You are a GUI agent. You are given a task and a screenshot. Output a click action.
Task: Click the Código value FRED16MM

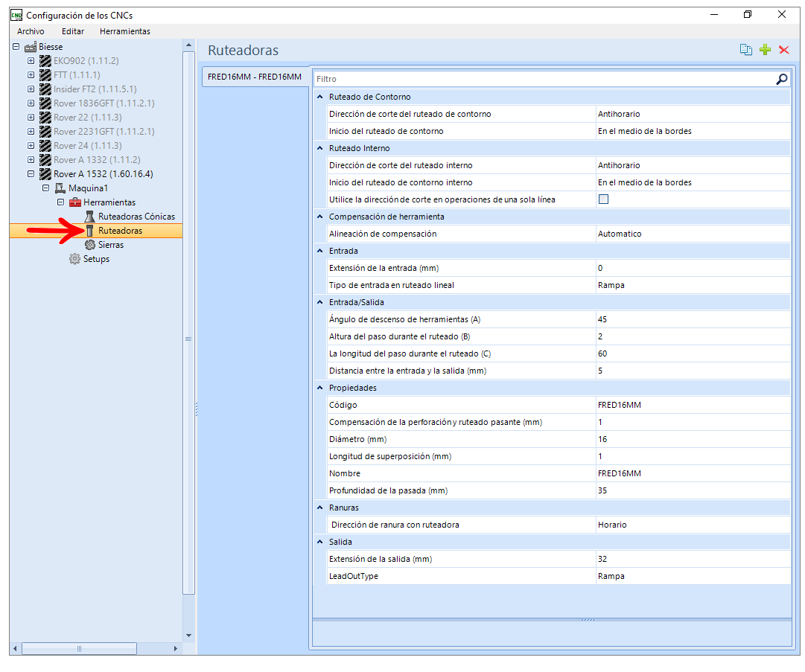coord(693,405)
